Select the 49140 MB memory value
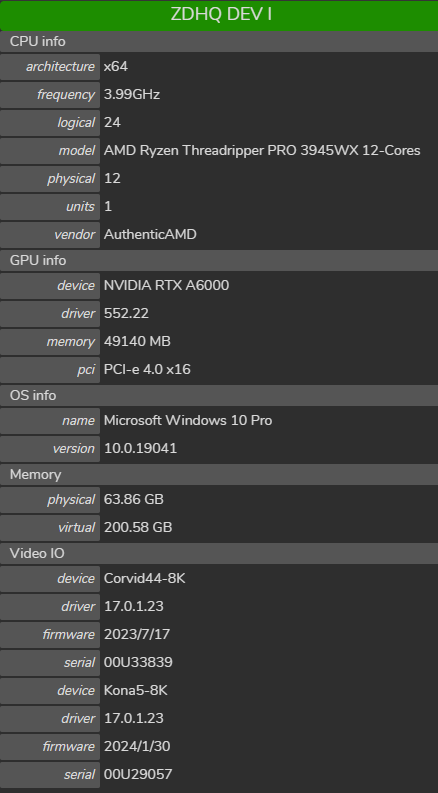Image resolution: width=438 pixels, height=793 pixels. tap(137, 341)
